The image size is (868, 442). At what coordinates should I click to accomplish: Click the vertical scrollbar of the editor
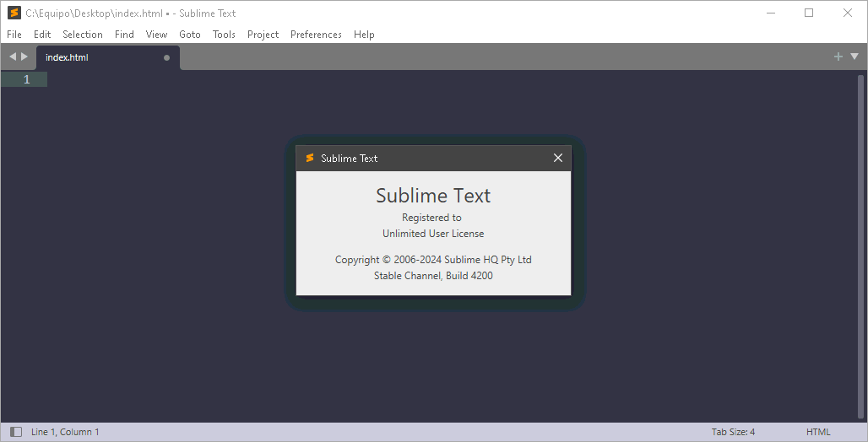(x=860, y=246)
